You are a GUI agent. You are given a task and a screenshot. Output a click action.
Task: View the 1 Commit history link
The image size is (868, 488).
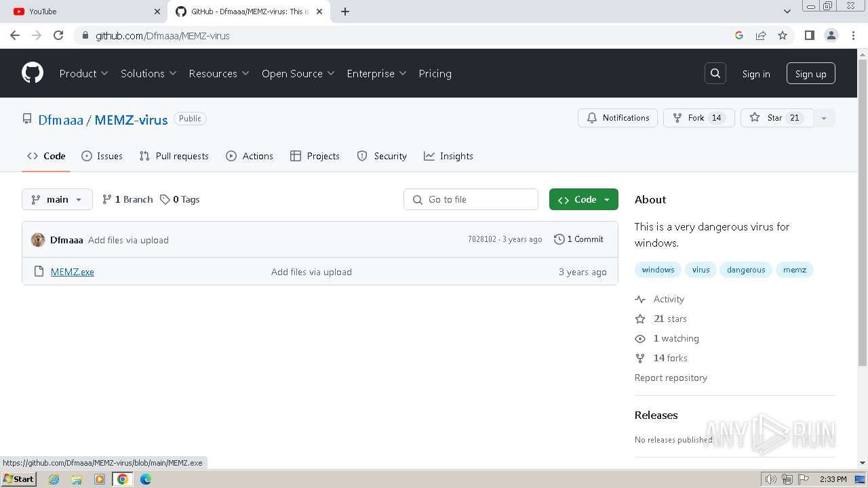pos(578,239)
